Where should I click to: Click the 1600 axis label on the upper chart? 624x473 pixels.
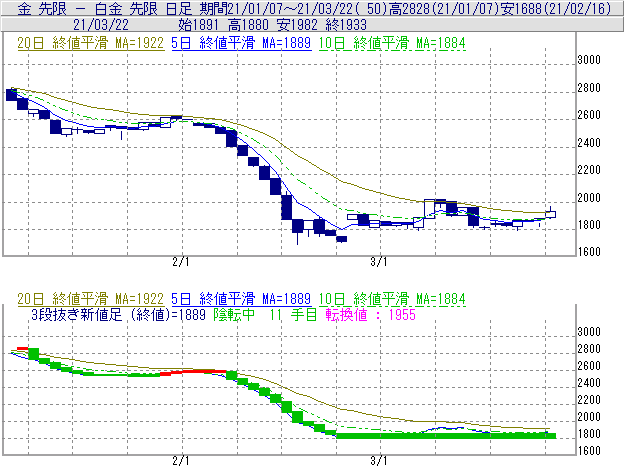point(589,252)
